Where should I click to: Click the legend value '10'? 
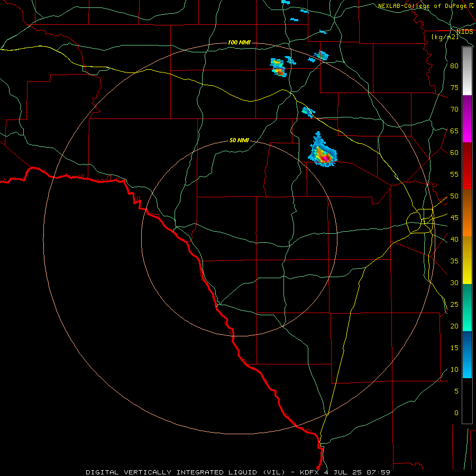click(454, 370)
